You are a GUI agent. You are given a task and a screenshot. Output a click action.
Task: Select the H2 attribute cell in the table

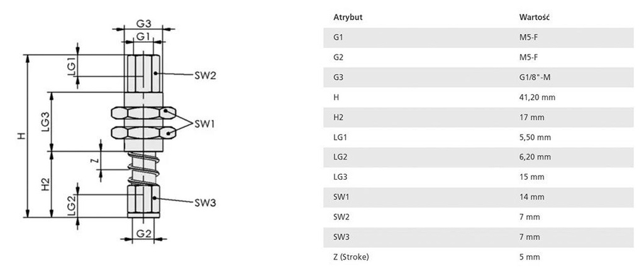[x=338, y=117]
